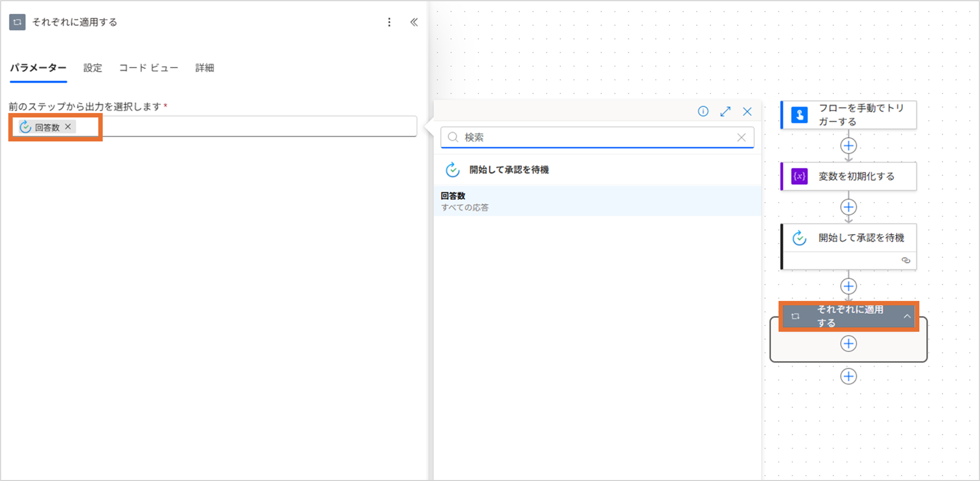The height and width of the screenshot is (481, 980).
Task: Click the info icon in dynamic content popup
Action: point(703,112)
